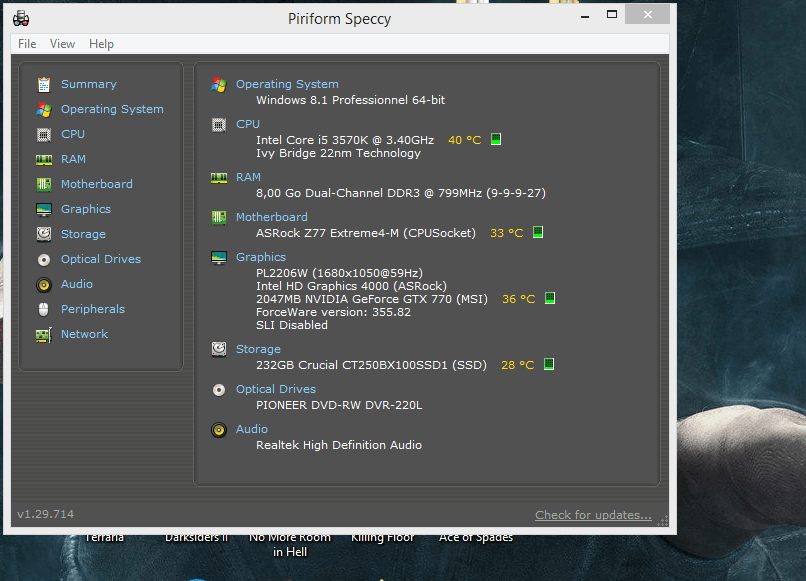The width and height of the screenshot is (806, 581).
Task: Click the Storage heading in main panel
Action: (258, 349)
